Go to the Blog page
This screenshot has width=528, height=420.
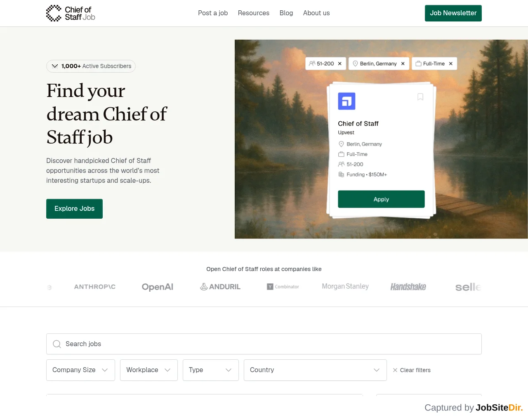tap(286, 13)
